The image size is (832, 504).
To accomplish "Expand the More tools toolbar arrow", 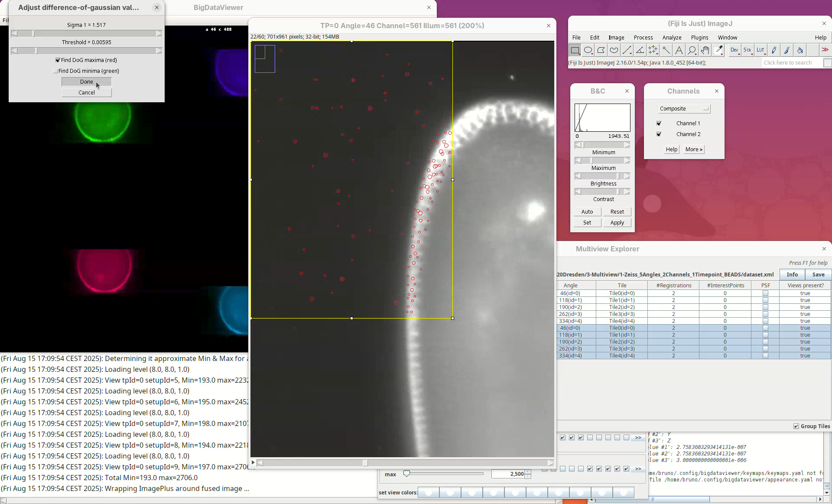I will [825, 50].
